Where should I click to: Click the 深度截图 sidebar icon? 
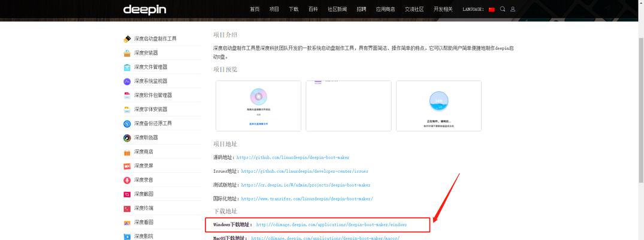coord(127,194)
